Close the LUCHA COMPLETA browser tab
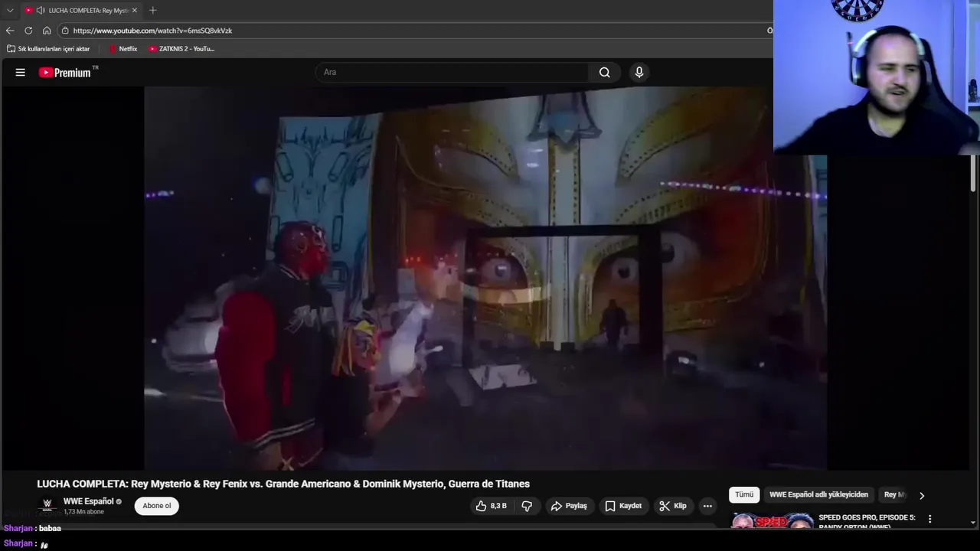Image resolution: width=980 pixels, height=551 pixels. (134, 10)
